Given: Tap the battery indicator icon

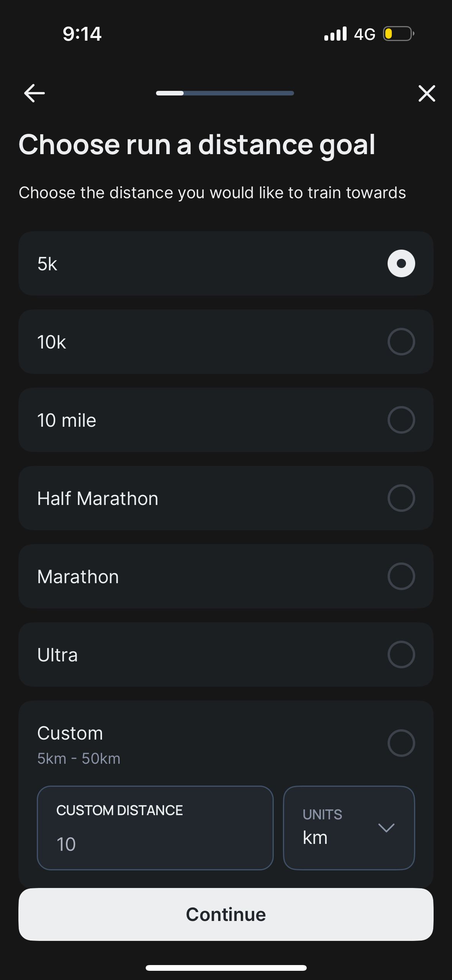Looking at the screenshot, I should point(399,34).
